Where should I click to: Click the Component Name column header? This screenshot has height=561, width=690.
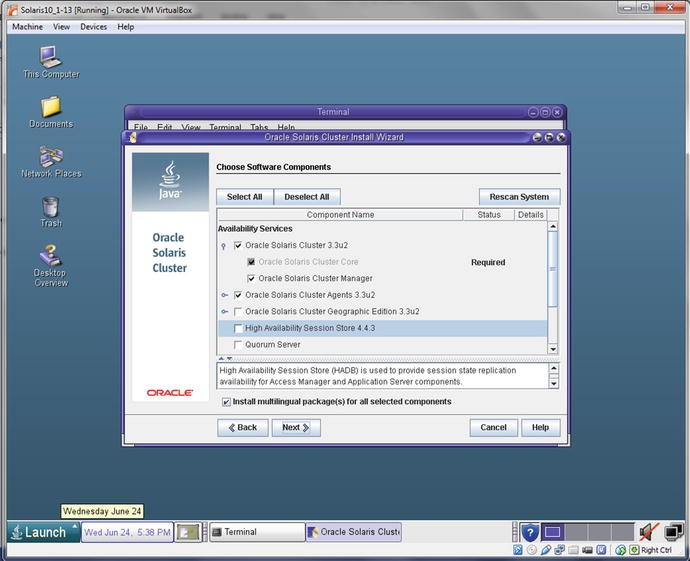click(340, 215)
